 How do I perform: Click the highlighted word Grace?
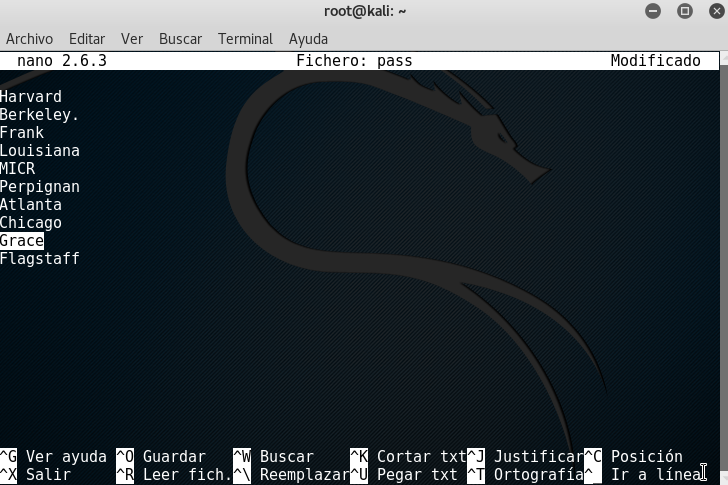point(22,241)
